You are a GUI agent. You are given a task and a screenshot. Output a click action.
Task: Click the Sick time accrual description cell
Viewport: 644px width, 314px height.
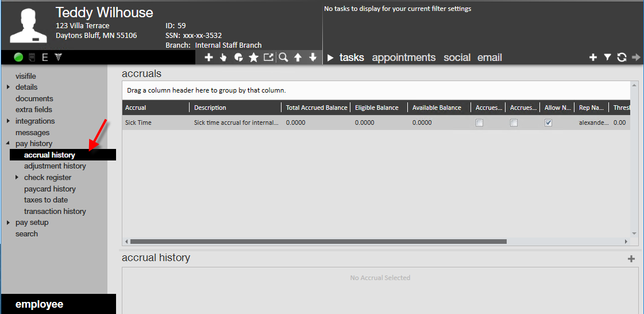[x=236, y=123]
